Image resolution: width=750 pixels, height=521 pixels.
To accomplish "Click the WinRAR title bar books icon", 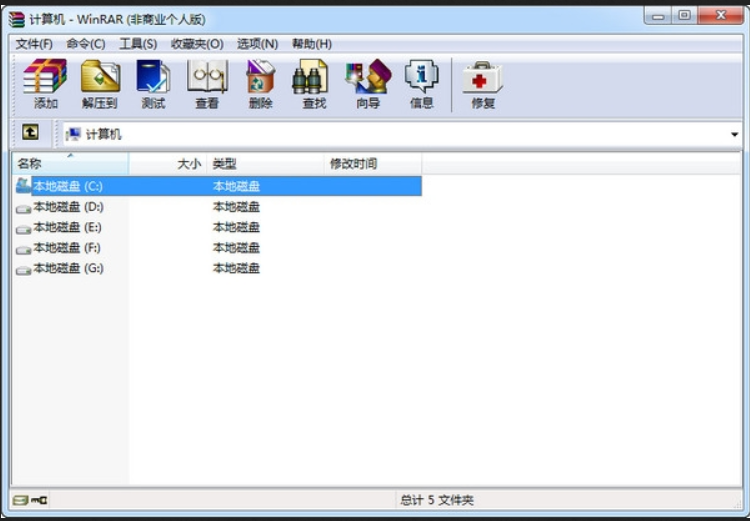I will click(17, 20).
